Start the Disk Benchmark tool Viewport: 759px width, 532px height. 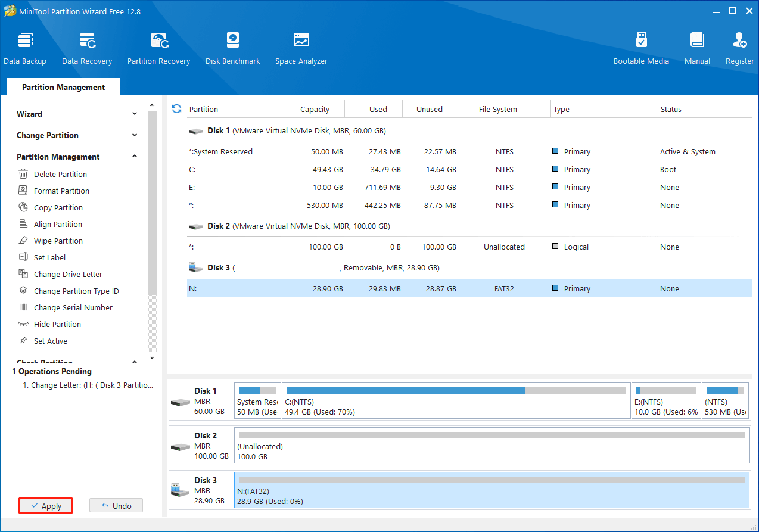(x=232, y=48)
